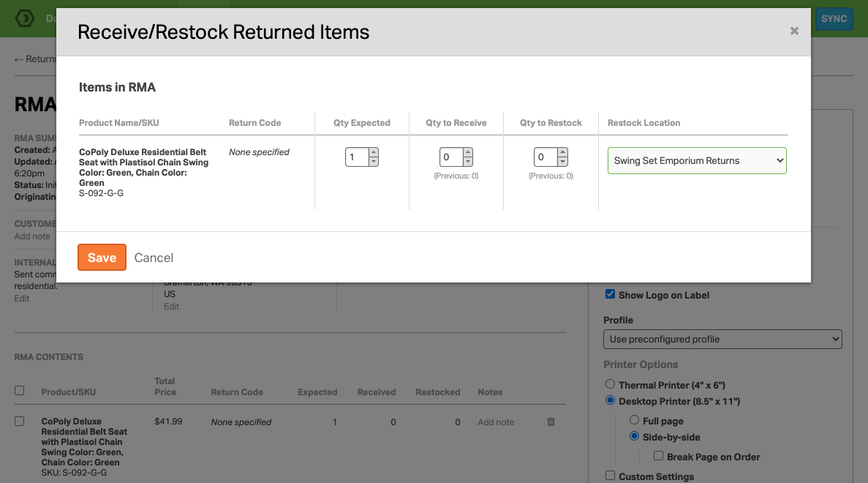Cancel the restock dialog

click(x=154, y=258)
